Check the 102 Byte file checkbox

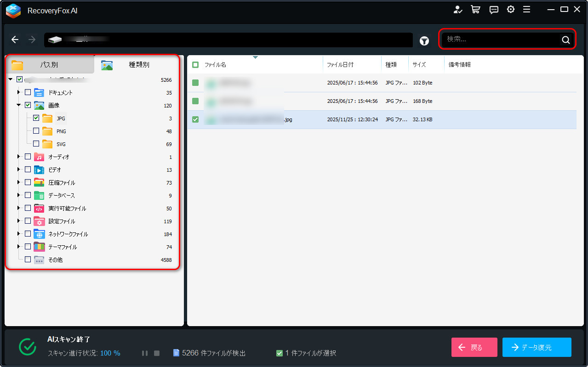click(x=195, y=83)
